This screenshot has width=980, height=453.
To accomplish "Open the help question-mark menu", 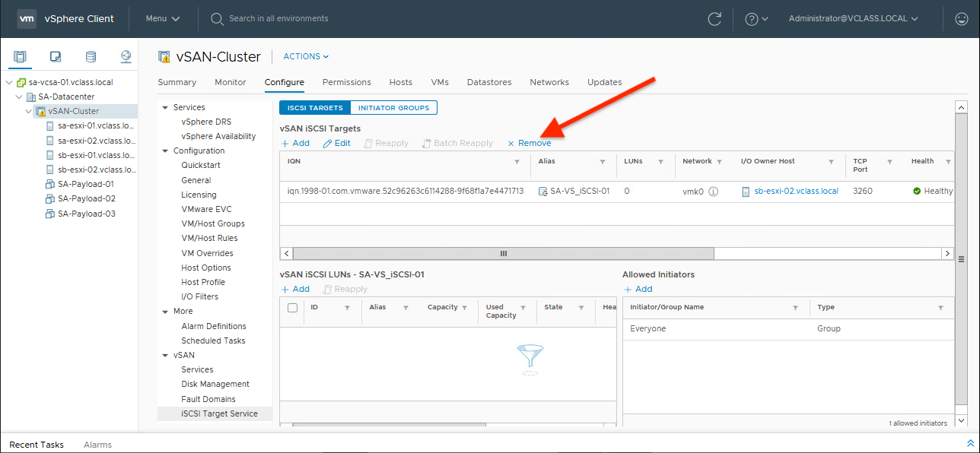I will [x=756, y=19].
